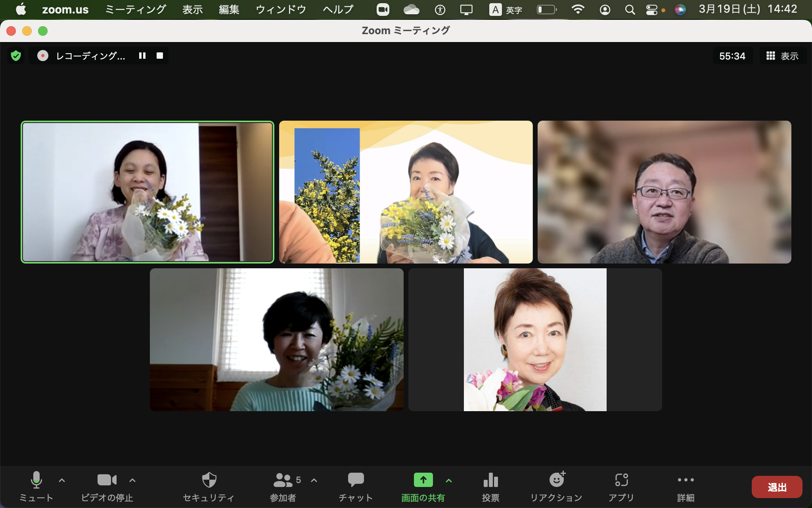Select the video tile of man with glasses
812x508 pixels.
(665, 192)
